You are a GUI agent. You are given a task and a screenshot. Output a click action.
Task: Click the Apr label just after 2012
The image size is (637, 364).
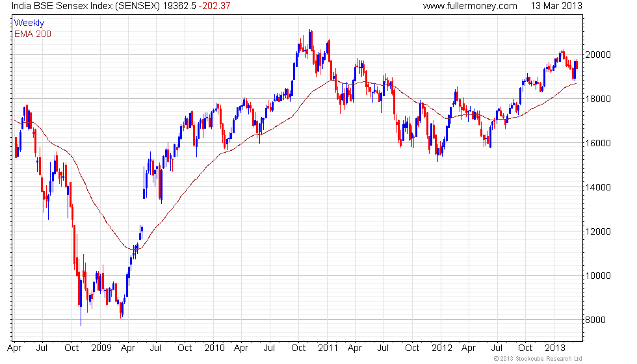pyautogui.click(x=469, y=348)
